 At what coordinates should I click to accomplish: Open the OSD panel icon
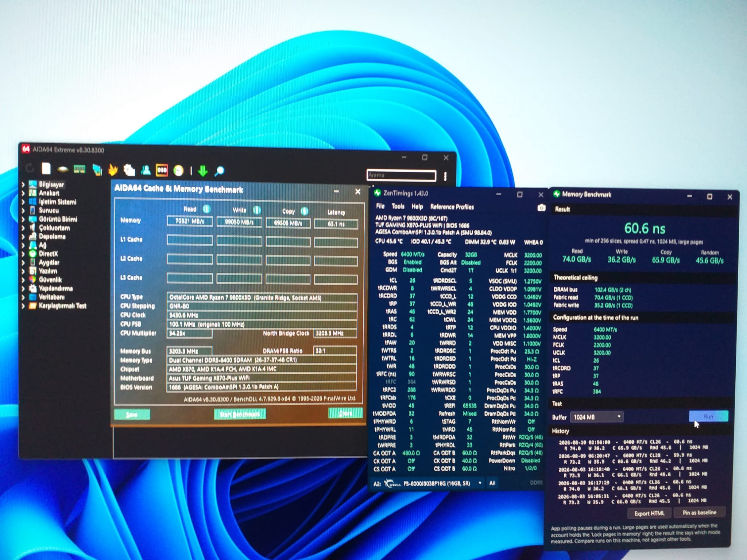pyautogui.click(x=162, y=170)
